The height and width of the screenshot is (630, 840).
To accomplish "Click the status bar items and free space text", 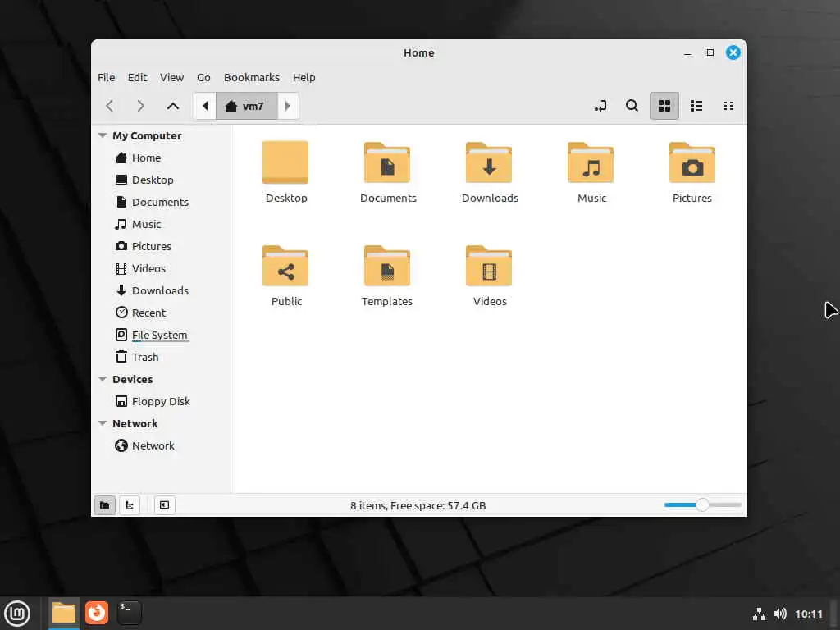I will tap(418, 505).
